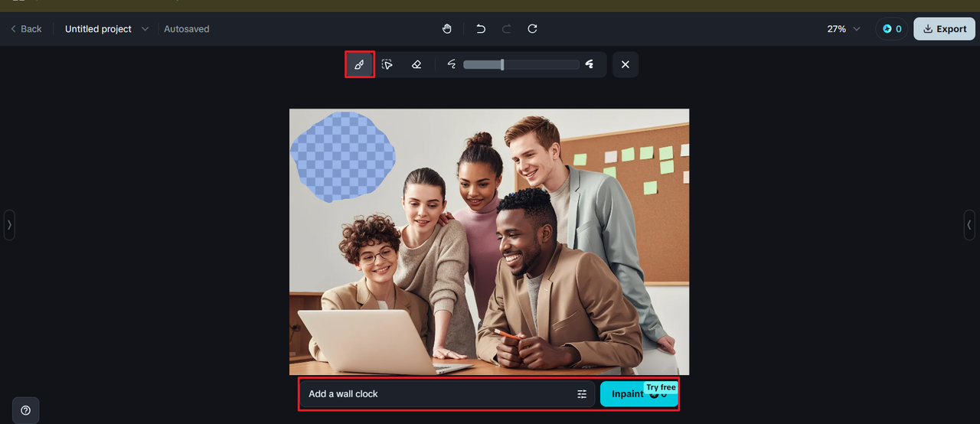980x424 pixels.
Task: Expand the left side panel
Action: click(x=9, y=225)
